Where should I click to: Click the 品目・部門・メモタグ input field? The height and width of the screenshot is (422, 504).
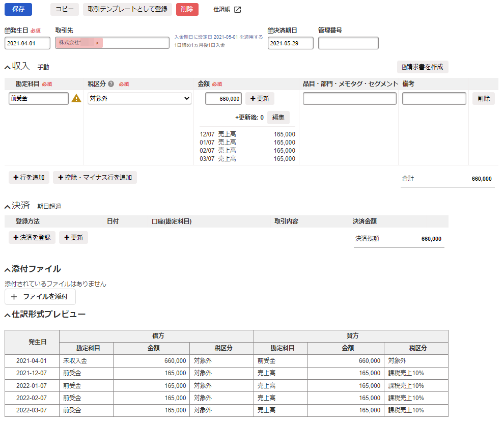[x=349, y=98]
